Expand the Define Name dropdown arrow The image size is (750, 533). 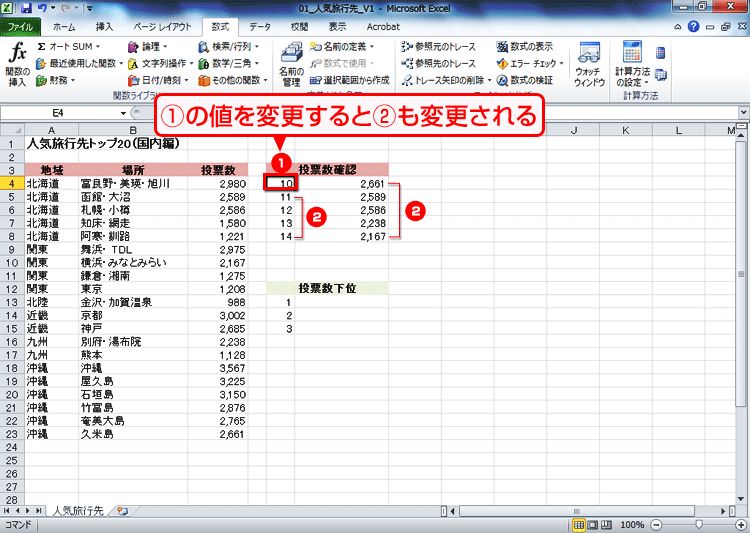point(372,47)
